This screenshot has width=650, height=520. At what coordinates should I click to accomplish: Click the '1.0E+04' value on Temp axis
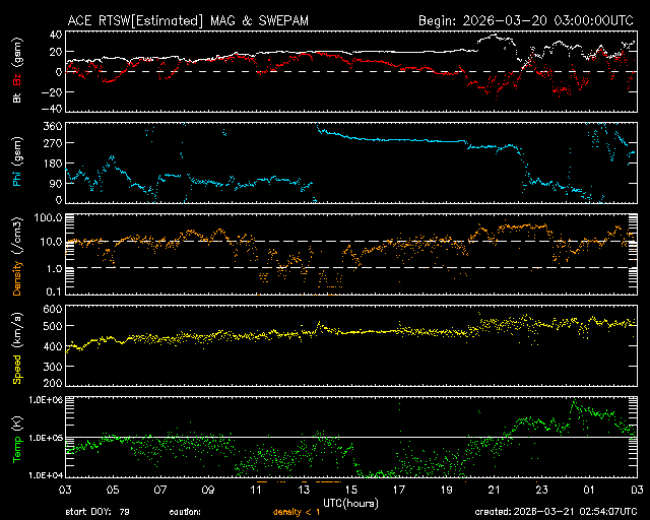[46, 475]
